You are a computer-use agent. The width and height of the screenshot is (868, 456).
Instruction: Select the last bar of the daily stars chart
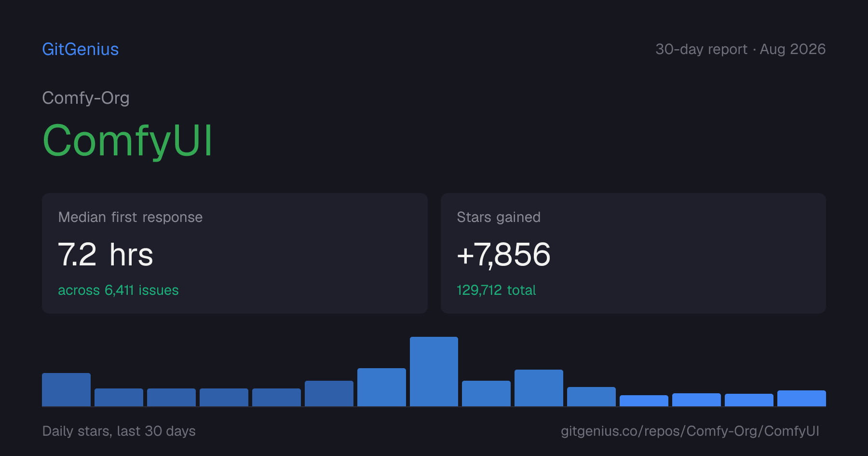[801, 398]
